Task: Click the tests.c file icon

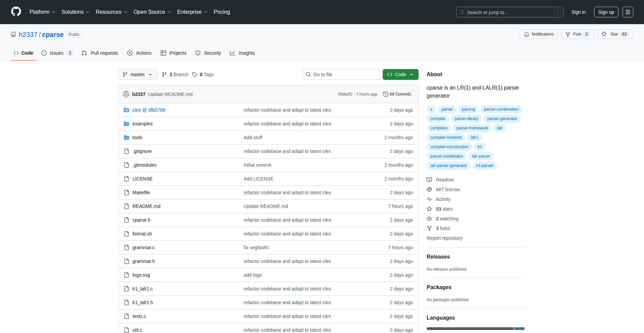Action: coord(126,316)
